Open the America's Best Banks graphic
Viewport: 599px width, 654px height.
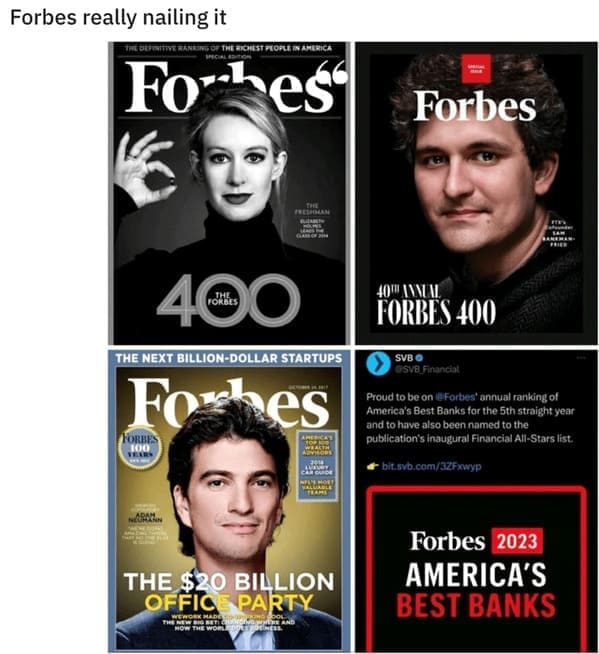coord(476,568)
